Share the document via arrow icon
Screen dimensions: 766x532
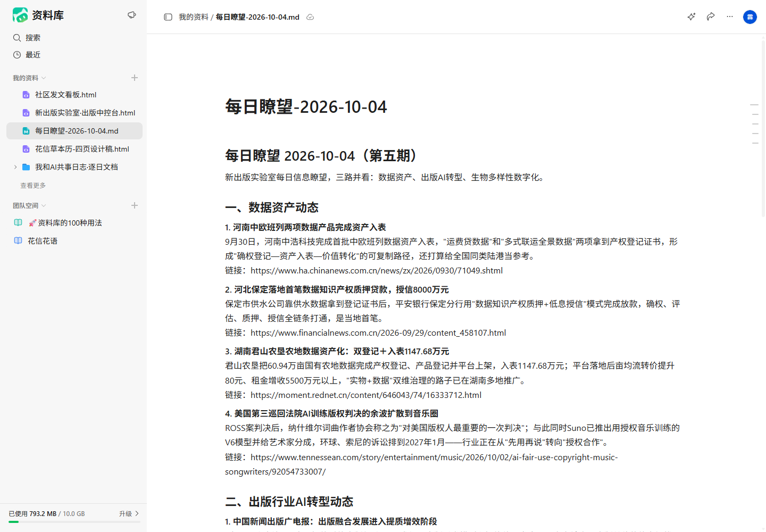point(711,16)
